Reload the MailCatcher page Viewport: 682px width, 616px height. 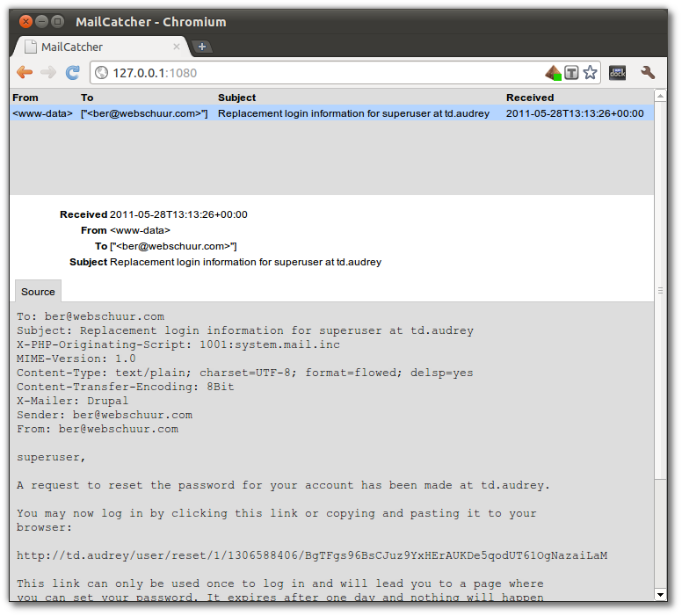click(x=73, y=72)
